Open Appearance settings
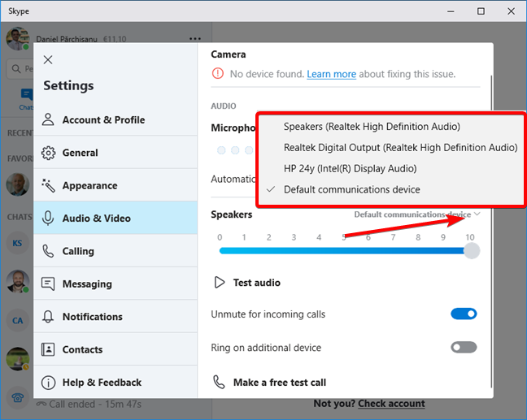Image resolution: width=527 pixels, height=420 pixels. pos(115,185)
